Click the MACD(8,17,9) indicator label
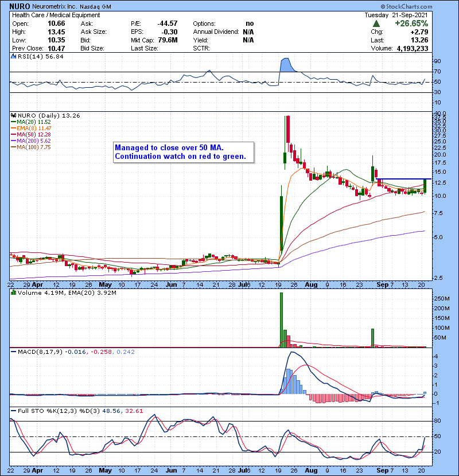 [40, 352]
